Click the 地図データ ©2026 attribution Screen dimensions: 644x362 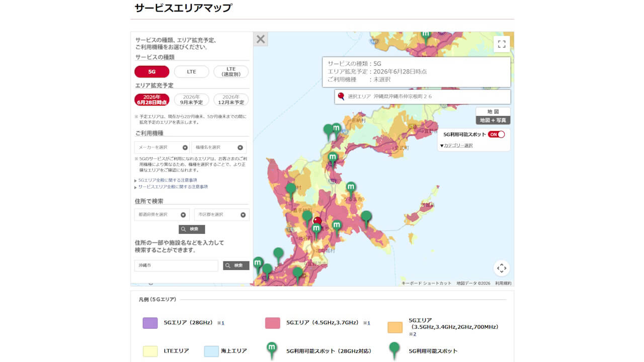[x=473, y=283]
